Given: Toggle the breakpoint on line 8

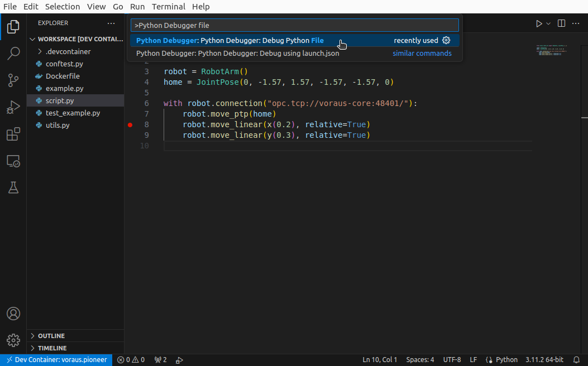Looking at the screenshot, I should tap(130, 125).
